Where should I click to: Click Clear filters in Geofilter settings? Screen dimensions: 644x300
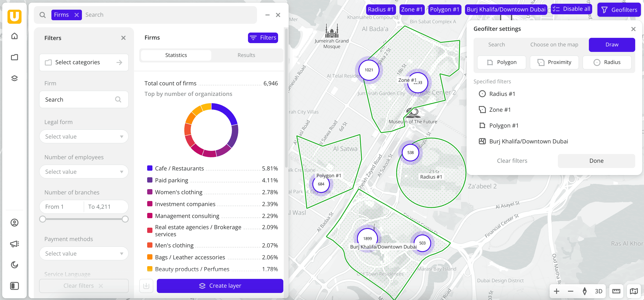[512, 161]
